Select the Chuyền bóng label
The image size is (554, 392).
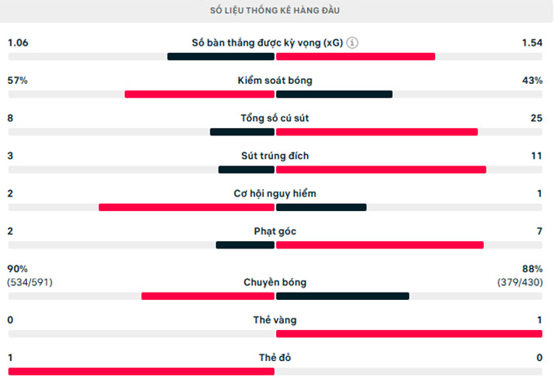click(x=275, y=283)
